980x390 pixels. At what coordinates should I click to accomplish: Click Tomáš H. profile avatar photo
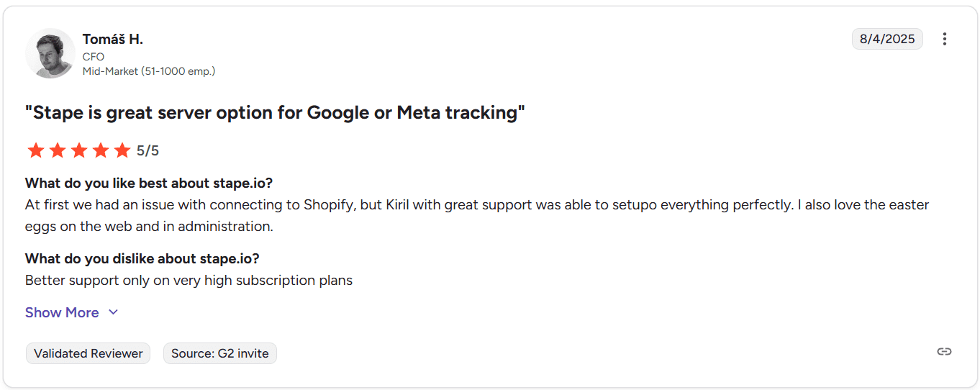click(50, 53)
